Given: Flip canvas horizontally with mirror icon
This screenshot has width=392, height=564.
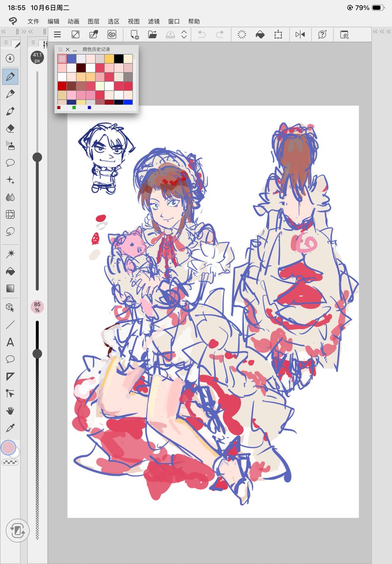Looking at the screenshot, I should click(300, 34).
